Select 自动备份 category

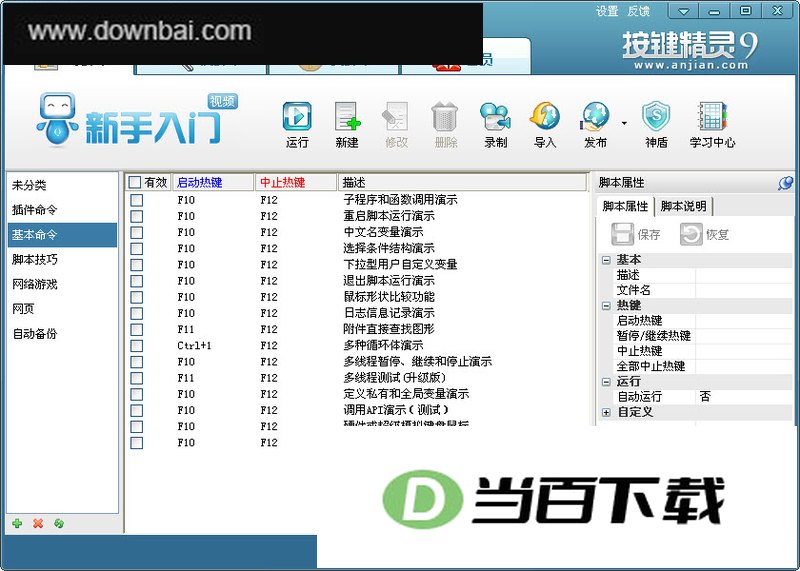pos(62,334)
